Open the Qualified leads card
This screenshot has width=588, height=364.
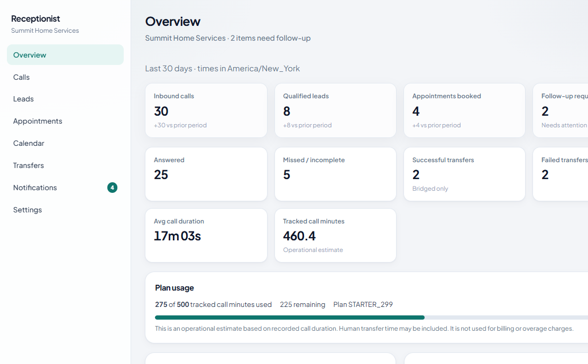[x=335, y=110]
